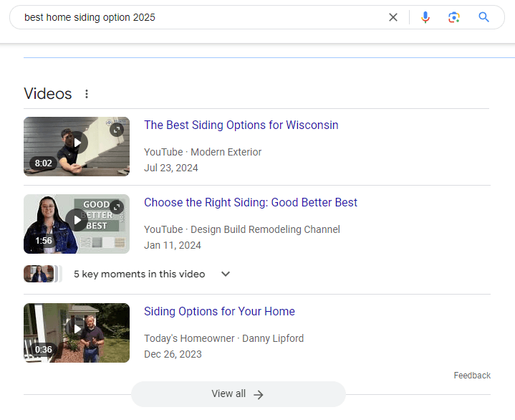Image resolution: width=515 pixels, height=420 pixels.
Task: Play the Danny Lipford siding video
Action: [x=77, y=329]
